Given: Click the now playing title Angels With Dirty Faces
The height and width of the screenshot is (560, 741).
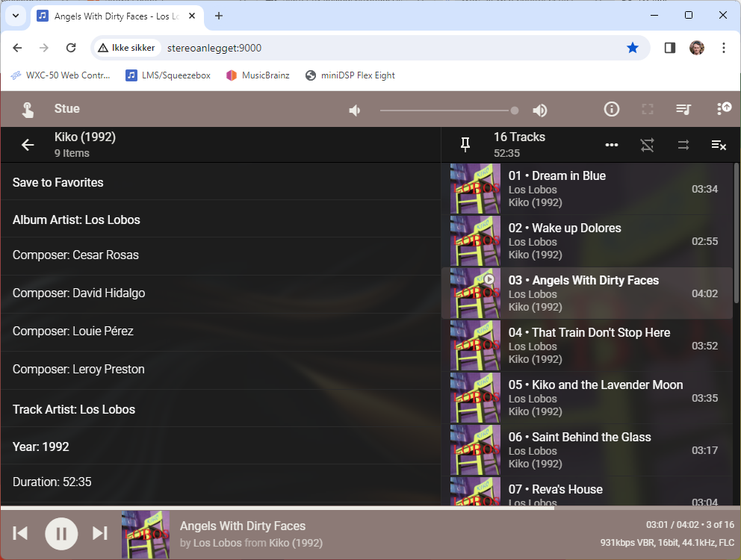Looking at the screenshot, I should tap(243, 526).
